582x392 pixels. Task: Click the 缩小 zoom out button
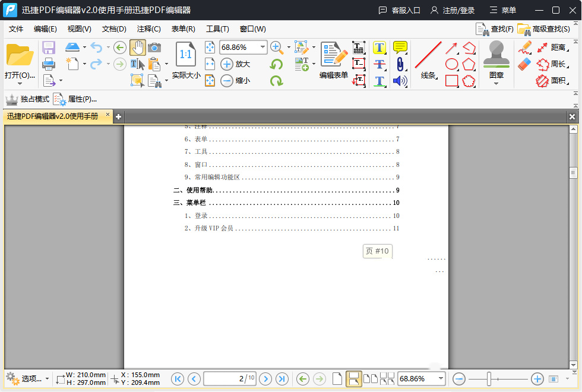point(235,81)
